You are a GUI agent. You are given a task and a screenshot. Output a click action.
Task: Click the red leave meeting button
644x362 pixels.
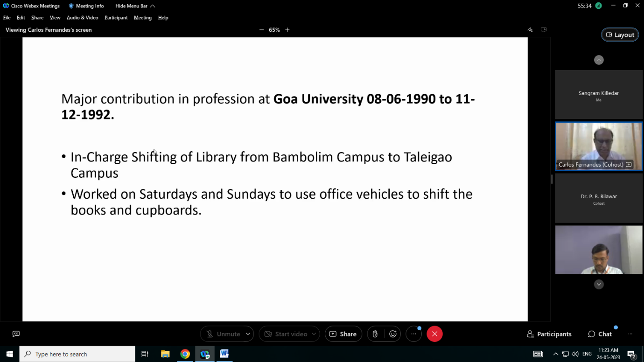pyautogui.click(x=434, y=334)
